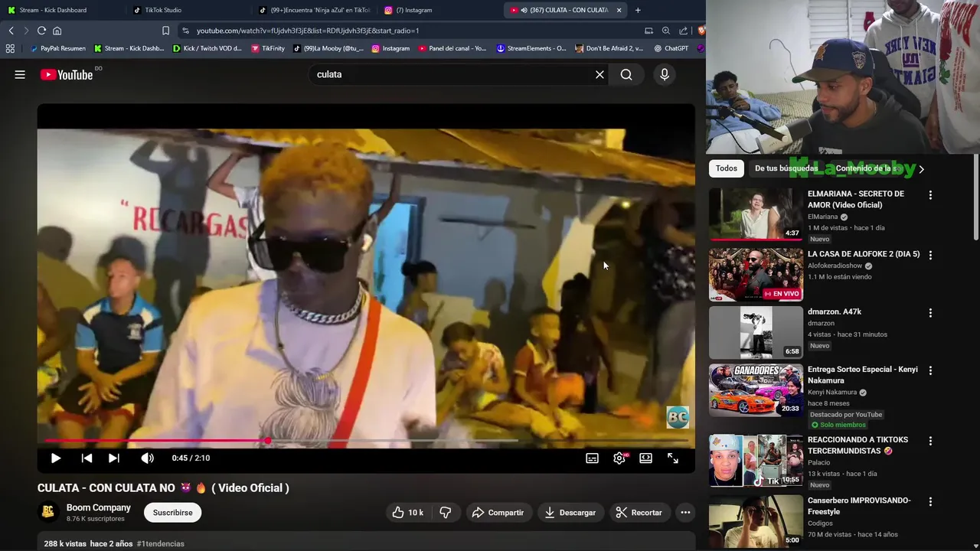
Task: Switch to theater mode
Action: click(646, 458)
